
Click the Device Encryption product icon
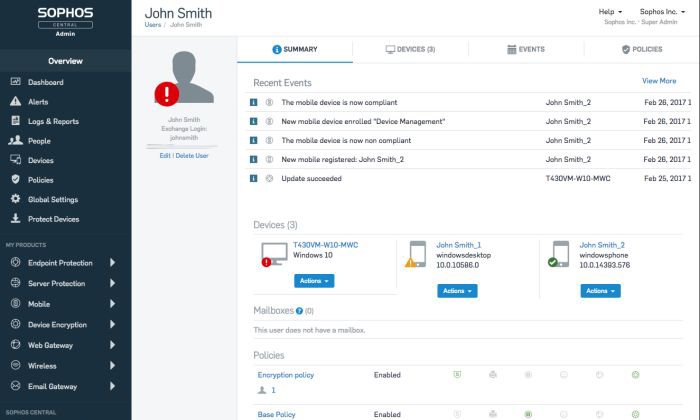click(16, 324)
